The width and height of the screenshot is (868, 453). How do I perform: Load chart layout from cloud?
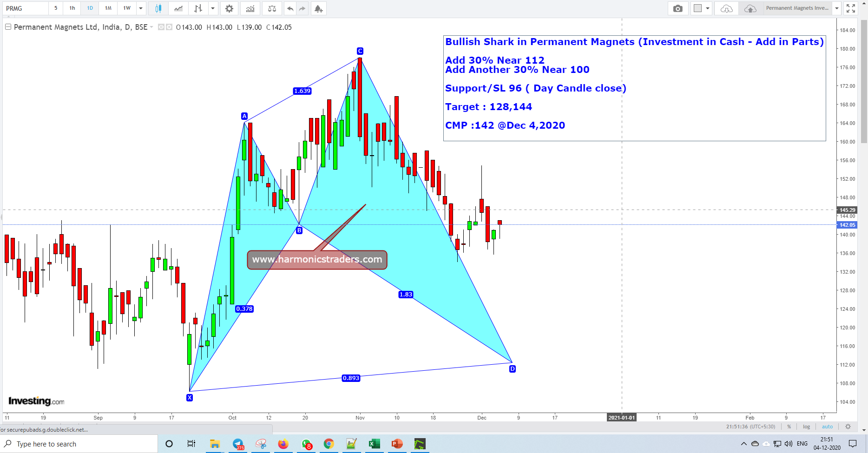point(727,8)
